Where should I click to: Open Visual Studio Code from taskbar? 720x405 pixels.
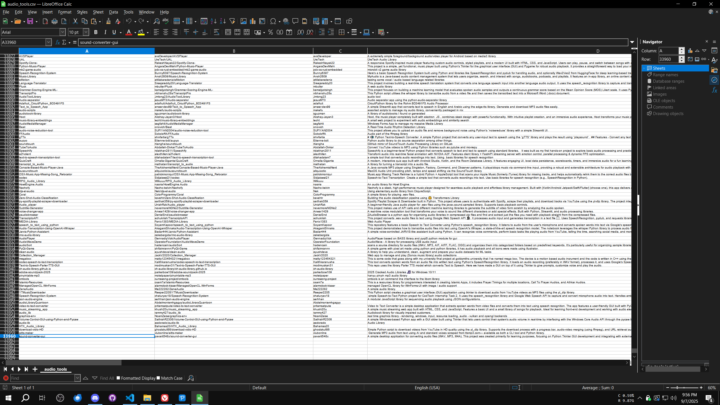click(x=130, y=398)
